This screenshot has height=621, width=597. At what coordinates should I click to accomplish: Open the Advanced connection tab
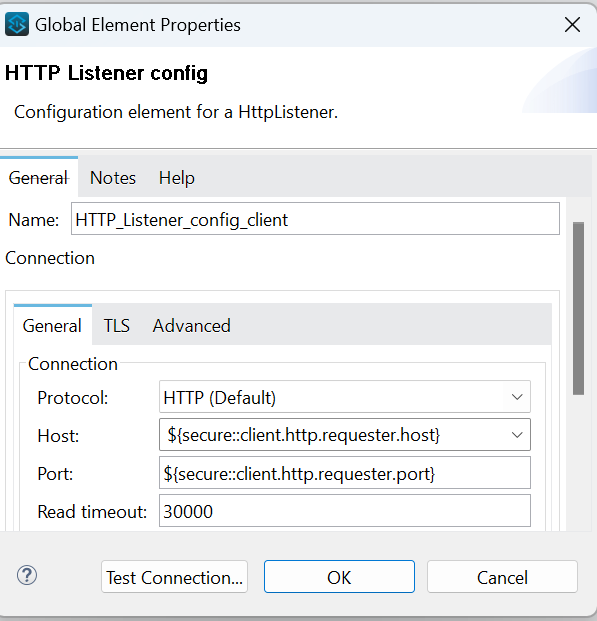[192, 326]
